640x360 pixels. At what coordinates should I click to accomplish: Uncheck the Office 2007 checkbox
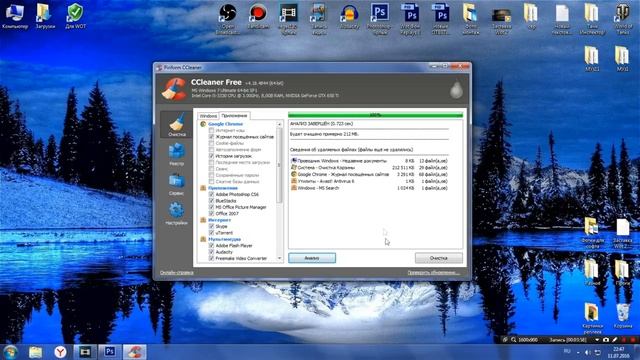click(211, 213)
